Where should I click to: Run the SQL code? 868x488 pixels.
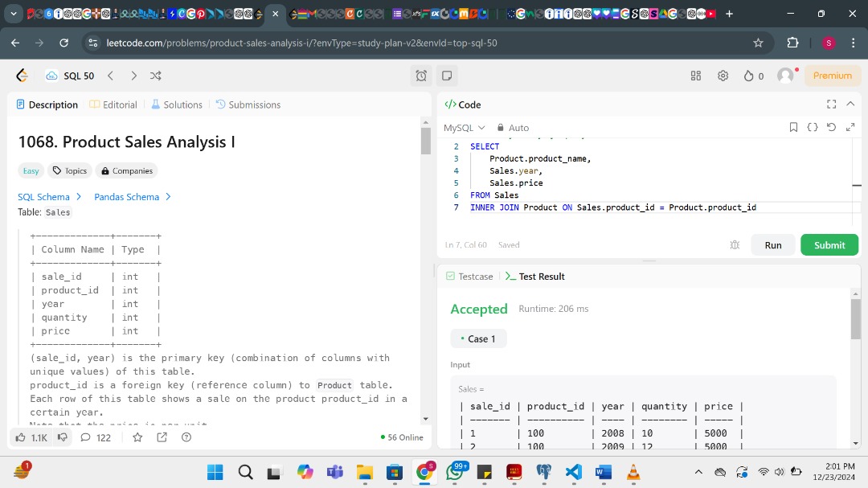click(x=773, y=245)
